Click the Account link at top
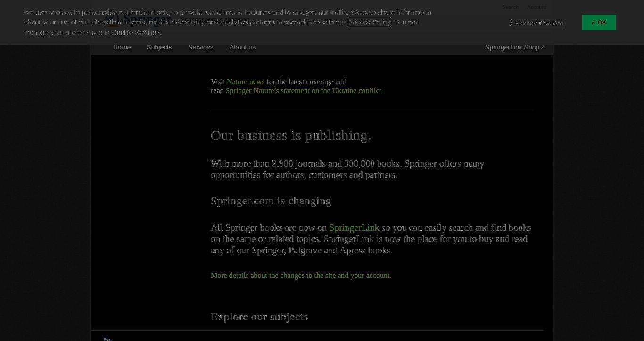This screenshot has height=341, width=644. point(537,7)
